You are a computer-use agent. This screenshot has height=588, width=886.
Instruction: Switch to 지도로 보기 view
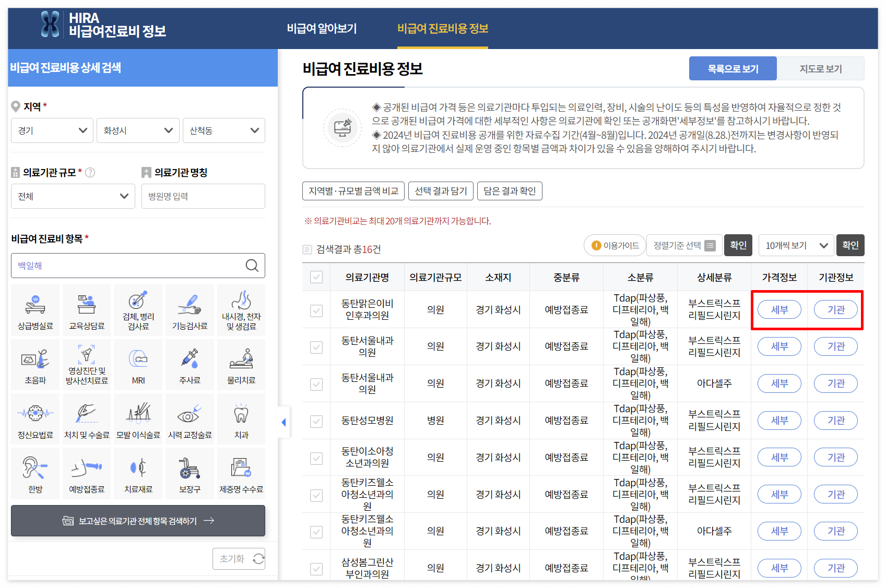(821, 68)
